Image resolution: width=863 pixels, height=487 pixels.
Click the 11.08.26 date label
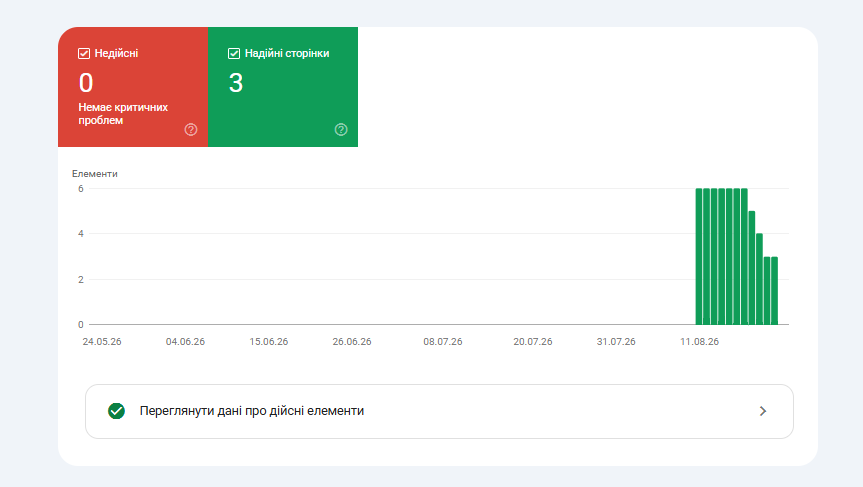[x=700, y=342]
